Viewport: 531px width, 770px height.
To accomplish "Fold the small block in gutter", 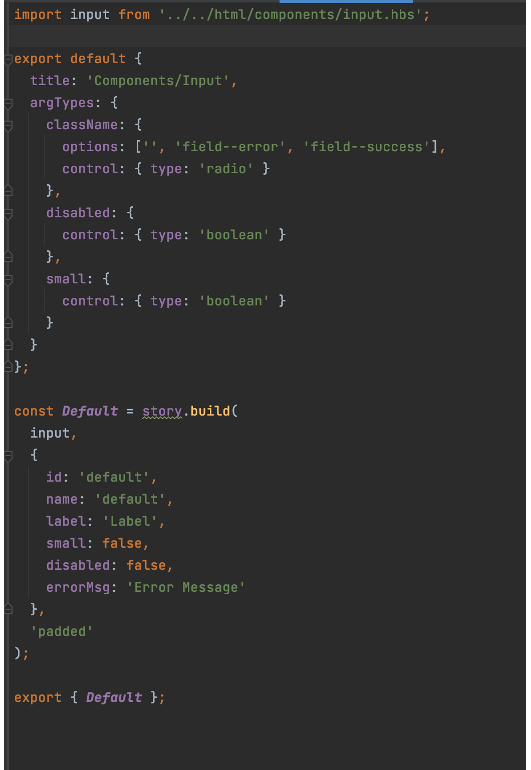I will tap(8, 280).
